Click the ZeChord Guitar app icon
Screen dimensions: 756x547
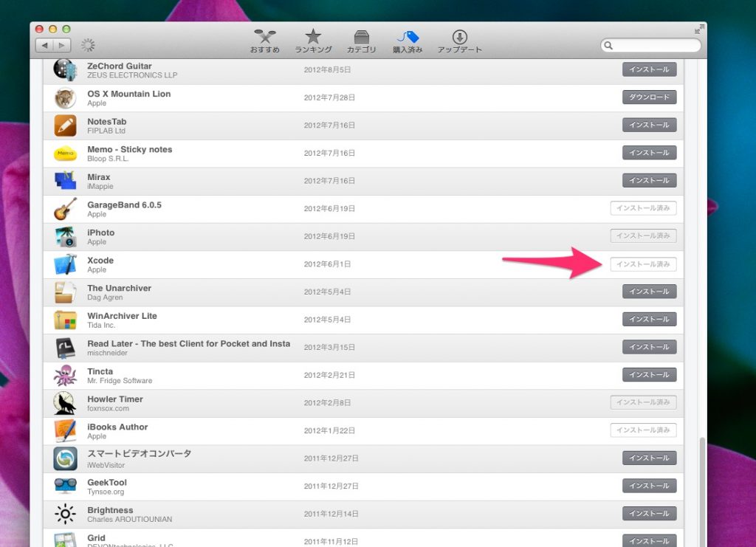(65, 70)
